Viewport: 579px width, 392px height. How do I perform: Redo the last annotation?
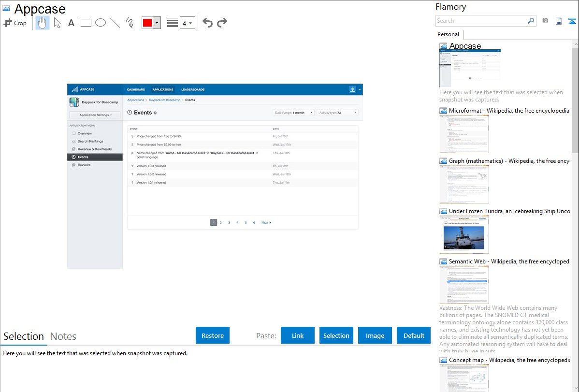coord(222,23)
